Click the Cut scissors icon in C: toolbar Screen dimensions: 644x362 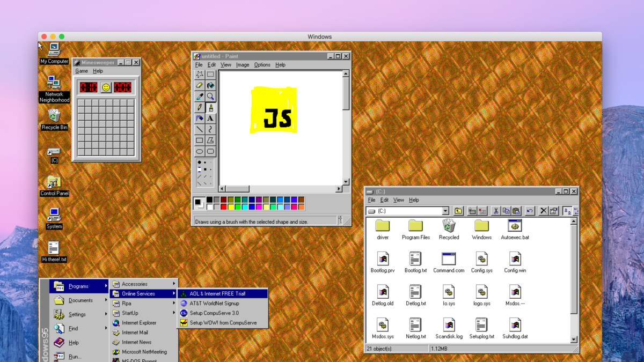(x=496, y=211)
